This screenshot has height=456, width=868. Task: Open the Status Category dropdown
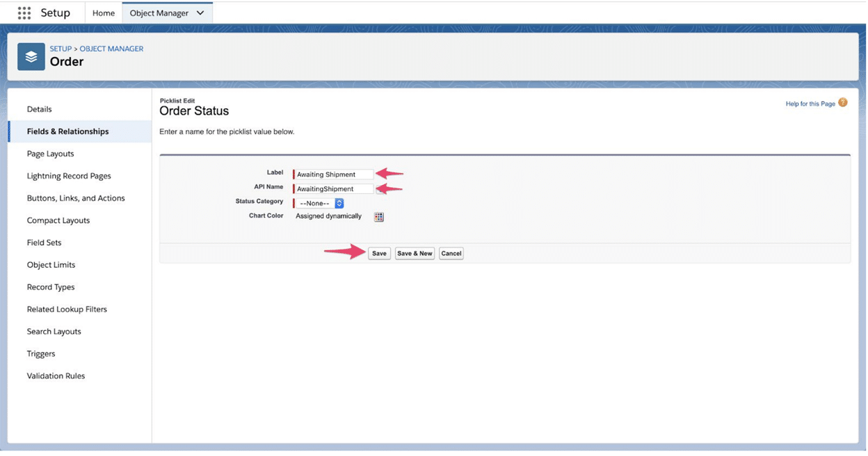pos(320,203)
